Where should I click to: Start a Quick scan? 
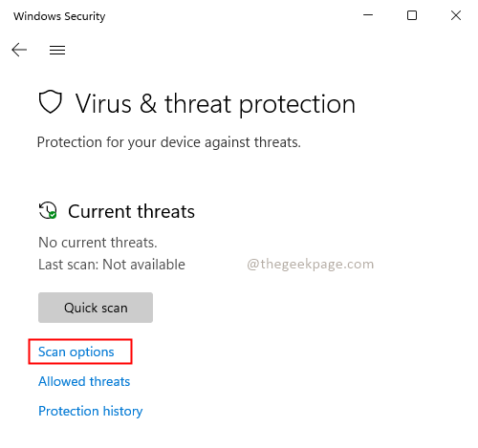pyautogui.click(x=96, y=308)
